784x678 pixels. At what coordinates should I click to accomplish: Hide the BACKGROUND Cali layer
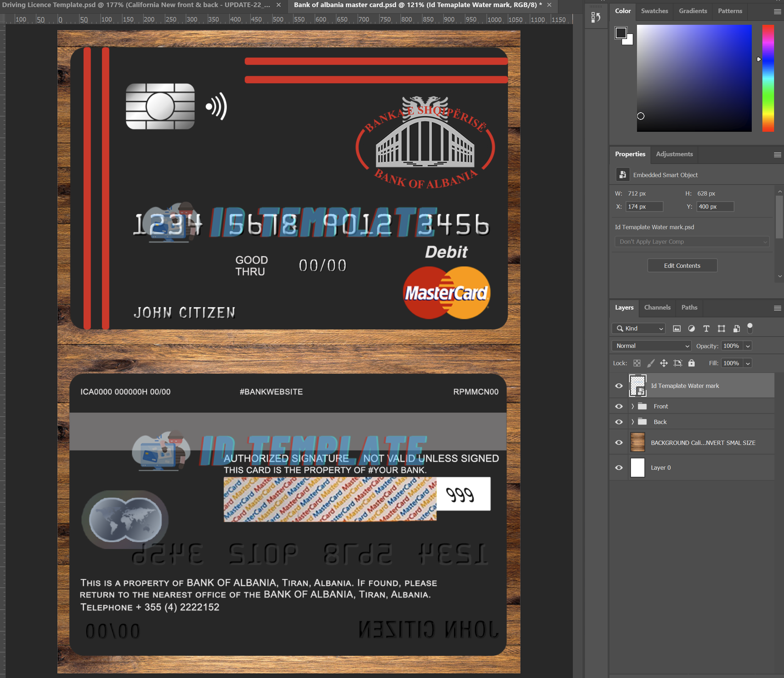619,443
